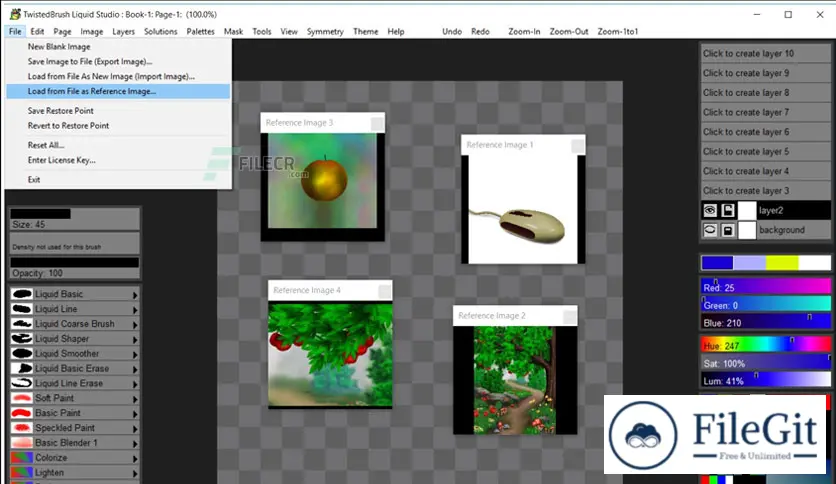Select the Liquid Basic brush icon

22,294
